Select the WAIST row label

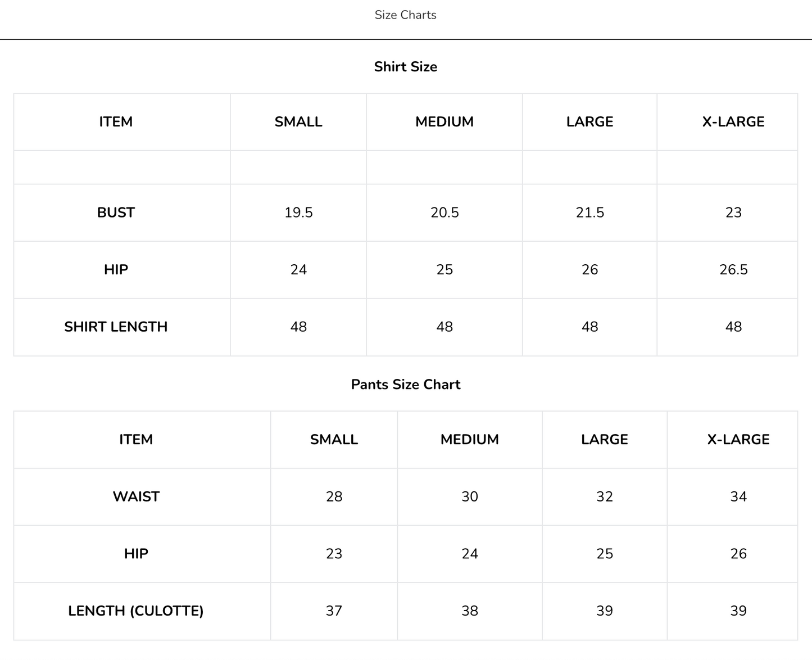tap(136, 496)
